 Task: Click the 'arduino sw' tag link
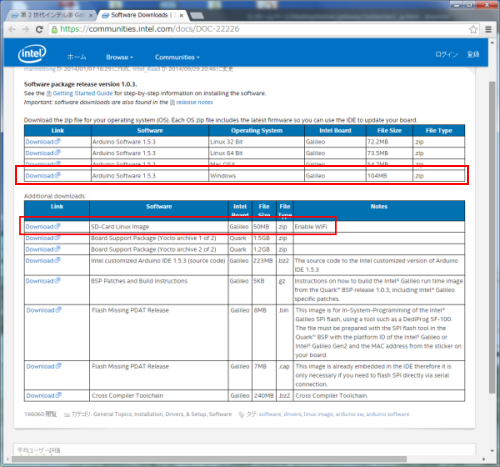pos(349,414)
